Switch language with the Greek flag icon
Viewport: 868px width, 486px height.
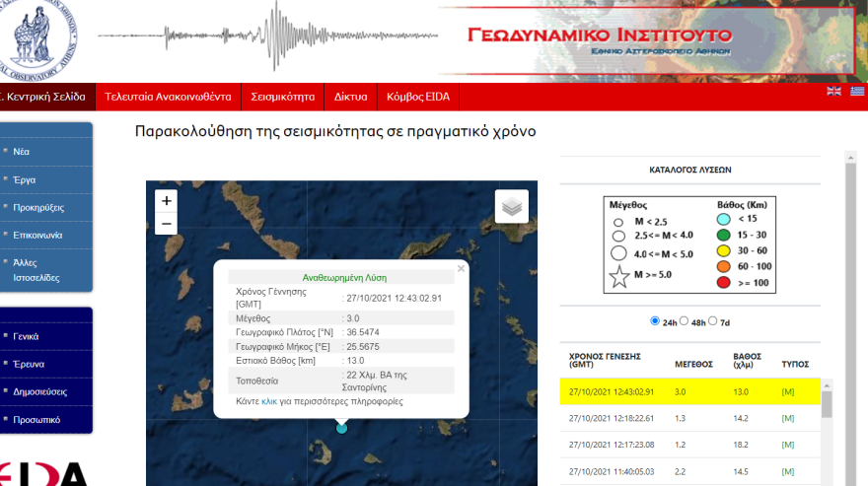857,92
